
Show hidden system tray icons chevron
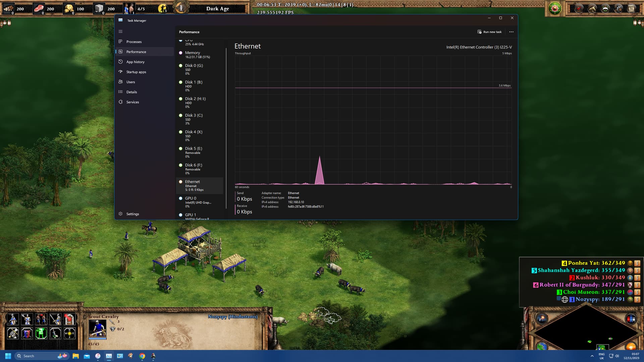click(592, 356)
